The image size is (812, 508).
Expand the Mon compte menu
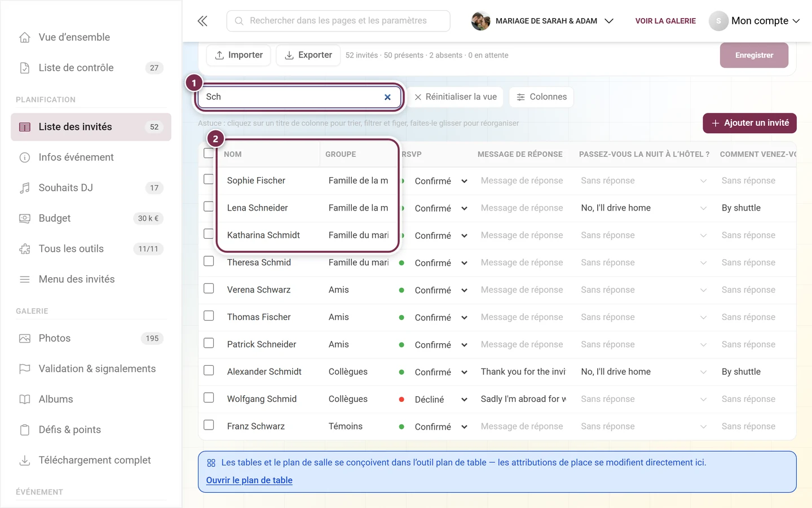(x=754, y=21)
